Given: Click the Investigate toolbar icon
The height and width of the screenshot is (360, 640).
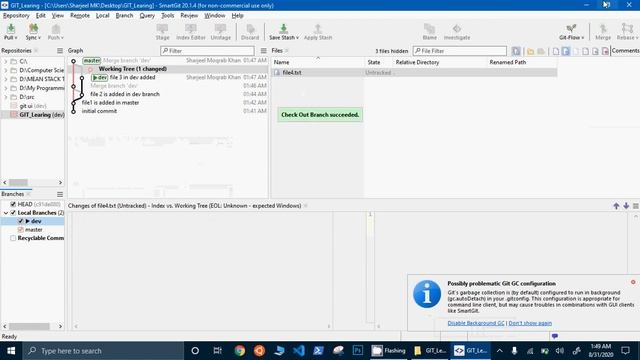Looking at the screenshot, I should click(457, 31).
